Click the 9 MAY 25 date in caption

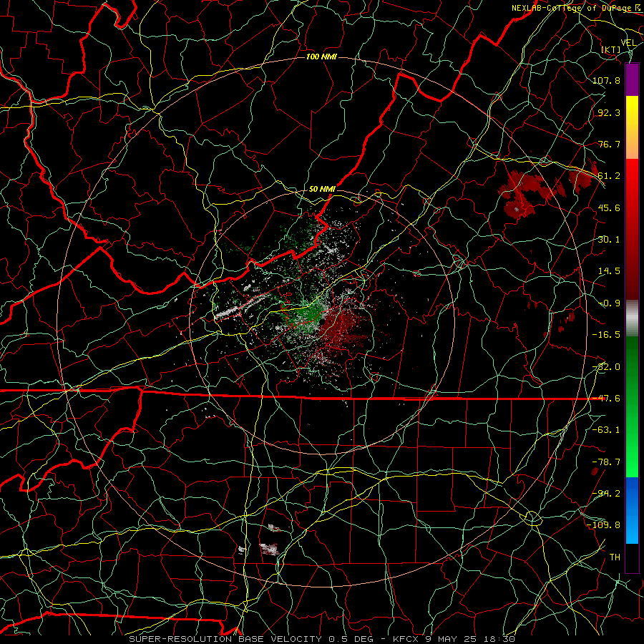click(452, 639)
